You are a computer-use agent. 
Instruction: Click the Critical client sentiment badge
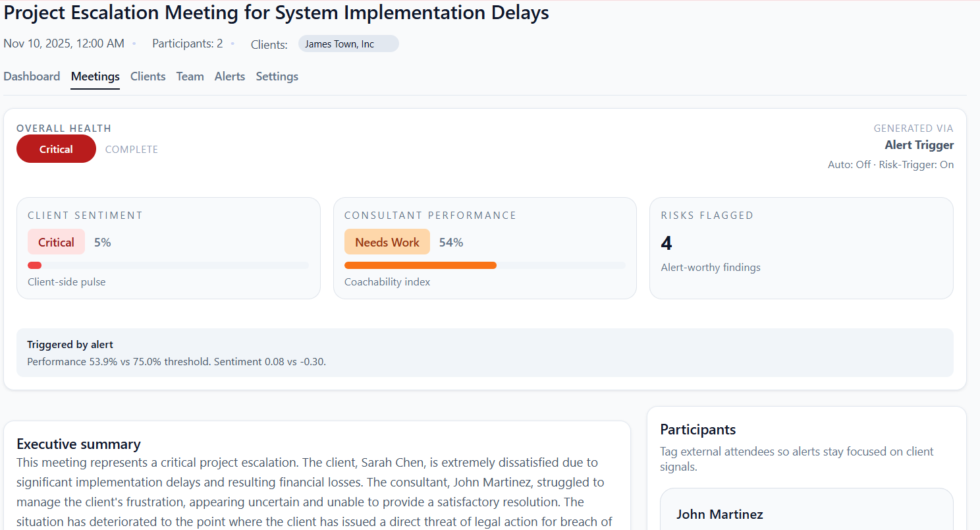pos(56,241)
